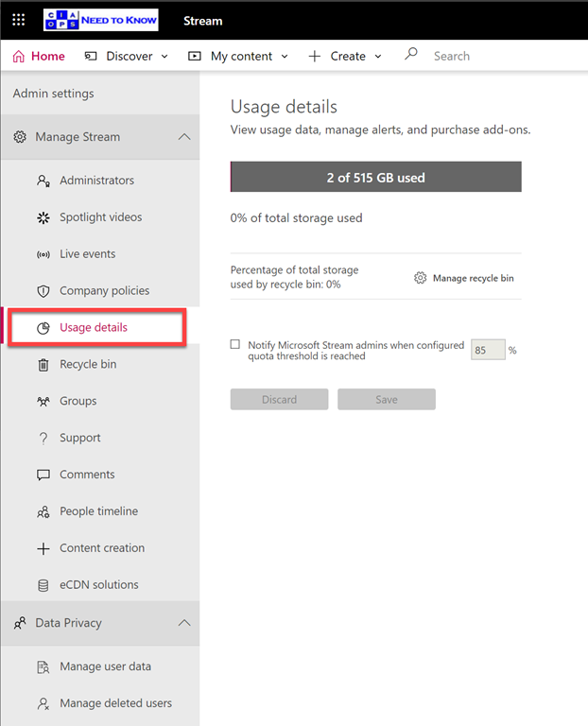Click the Company policies shield icon

(43, 291)
